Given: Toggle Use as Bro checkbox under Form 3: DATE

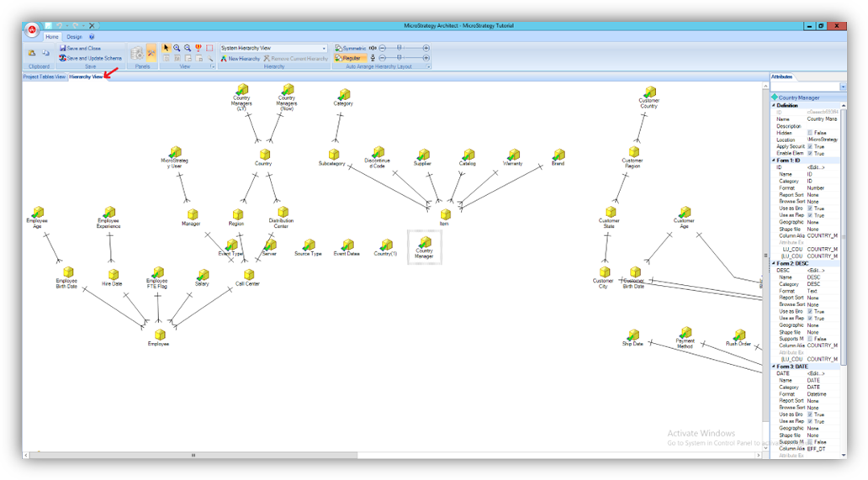Looking at the screenshot, I should [810, 414].
